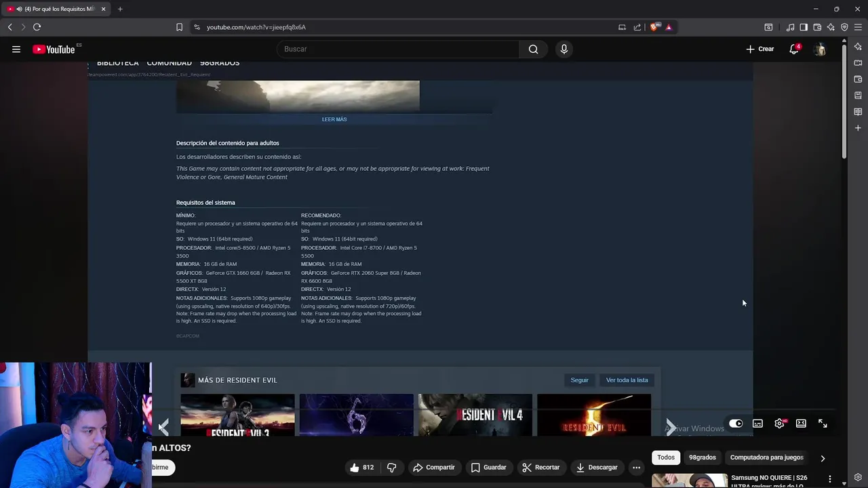Image resolution: width=868 pixels, height=488 pixels.
Task: Open the reading list book icon in the sidebar
Action: [x=858, y=112]
